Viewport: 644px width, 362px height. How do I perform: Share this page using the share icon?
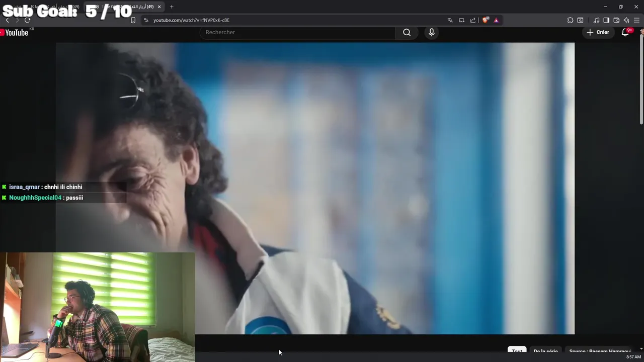click(x=473, y=20)
